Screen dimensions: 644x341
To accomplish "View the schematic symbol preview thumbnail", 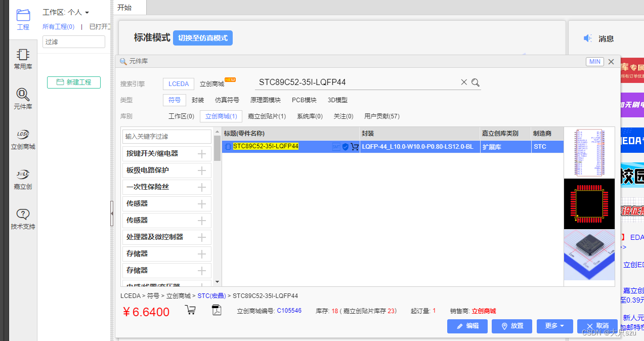I will pyautogui.click(x=589, y=153).
